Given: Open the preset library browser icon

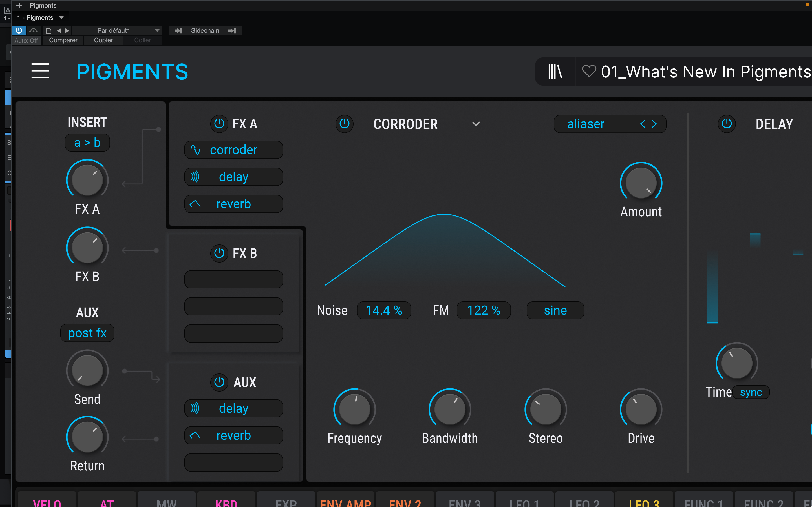Looking at the screenshot, I should click(x=555, y=72).
